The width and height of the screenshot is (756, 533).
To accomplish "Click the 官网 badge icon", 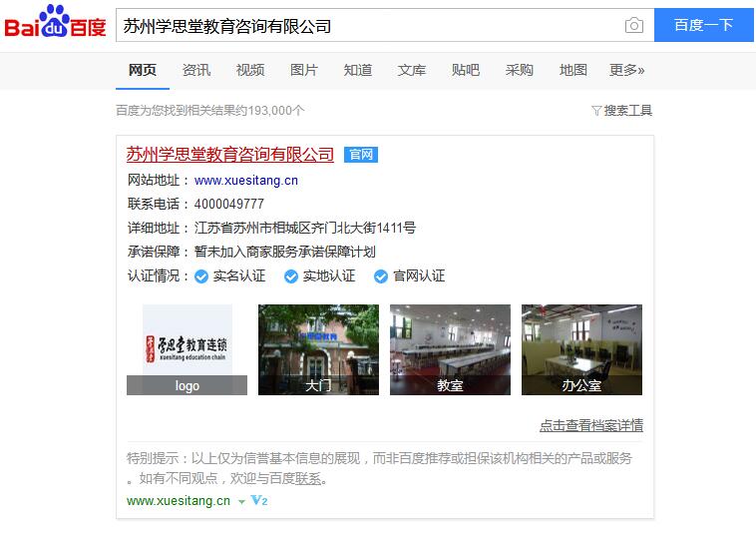I will [361, 155].
